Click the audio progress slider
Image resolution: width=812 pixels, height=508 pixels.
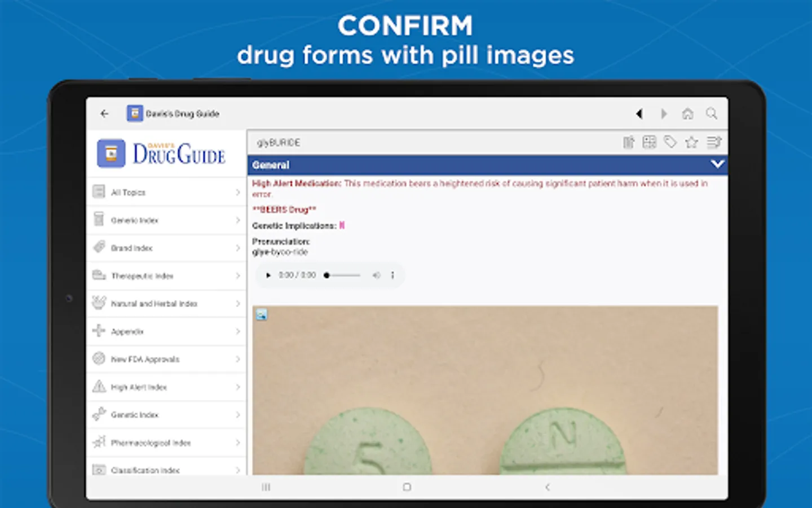pos(342,275)
